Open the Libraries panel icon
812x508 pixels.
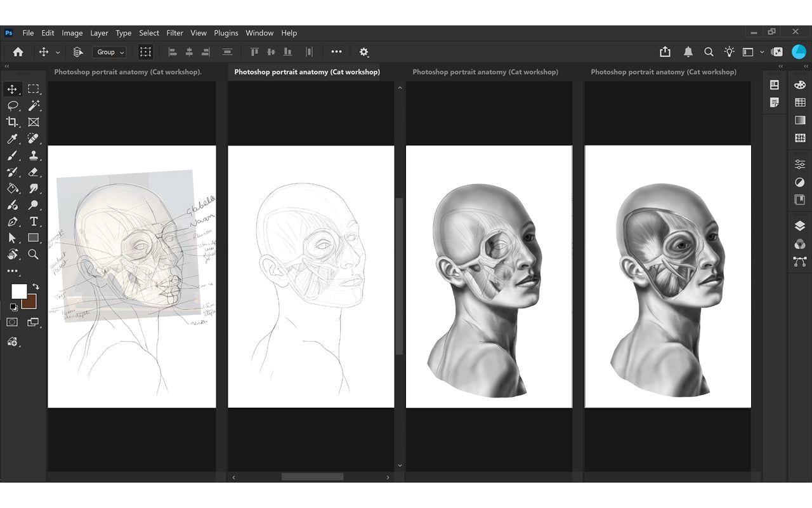point(800,200)
